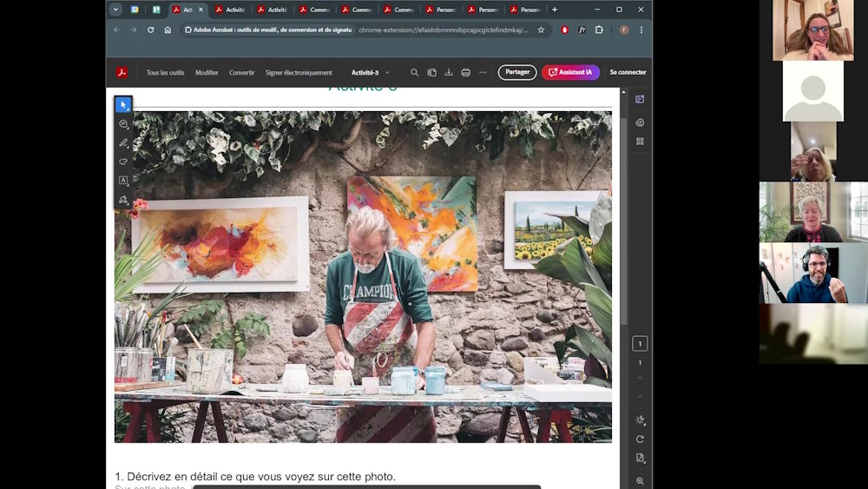This screenshot has height=489, width=868.
Task: Go forward in browser history
Action: (134, 30)
